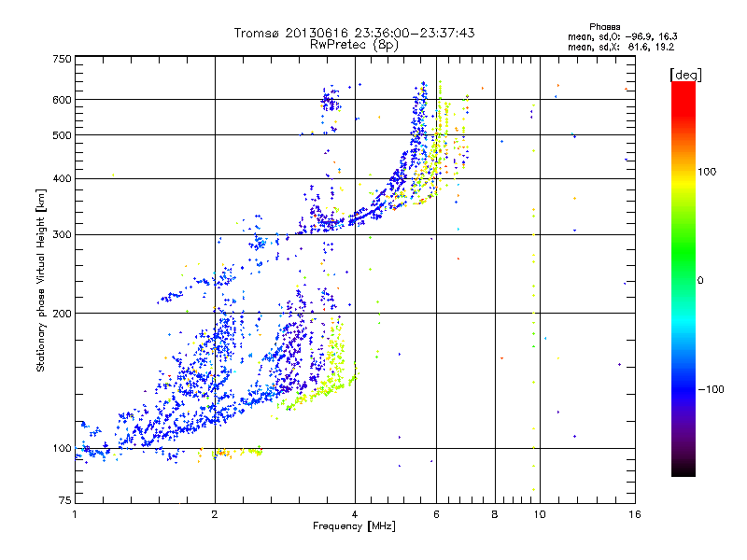Click the '[deg]' colorbar unit label
Image resolution: width=747 pixels, height=560 pixels.
coord(685,75)
